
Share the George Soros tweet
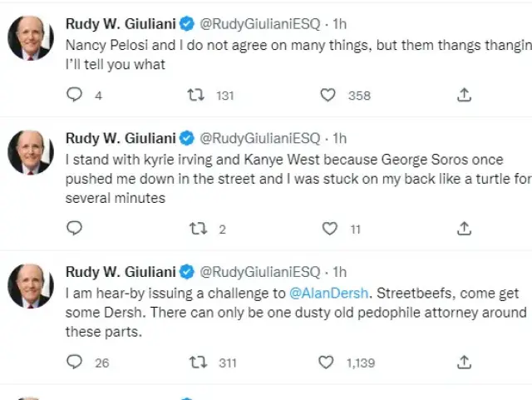tap(465, 228)
